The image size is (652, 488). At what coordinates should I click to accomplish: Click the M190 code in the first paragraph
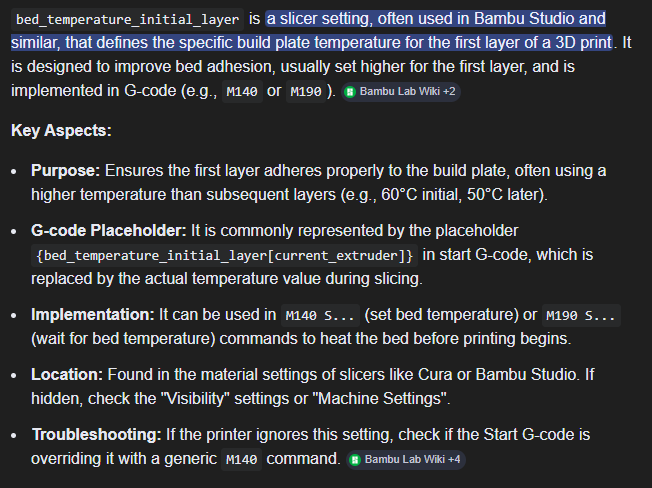click(x=307, y=91)
